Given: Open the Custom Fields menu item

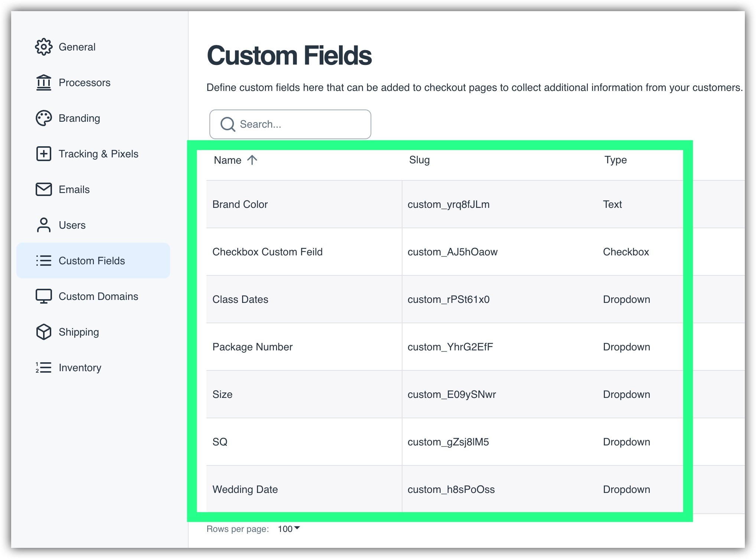Looking at the screenshot, I should click(92, 261).
